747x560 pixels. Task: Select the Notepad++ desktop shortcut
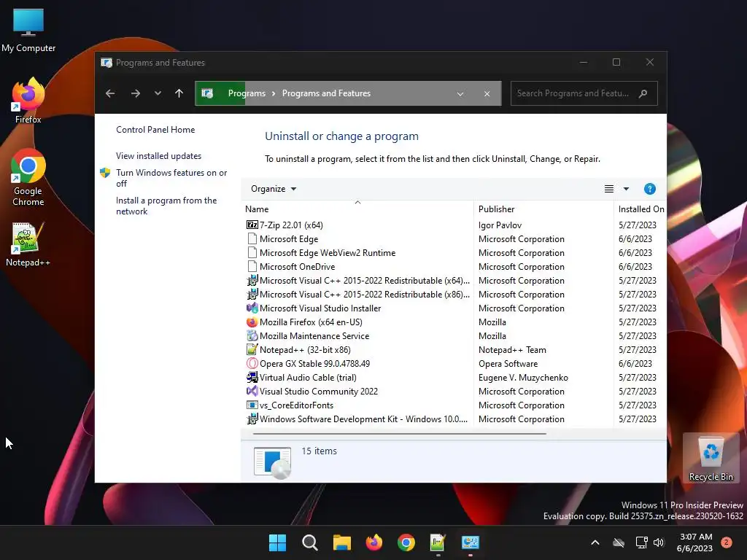pyautogui.click(x=28, y=244)
